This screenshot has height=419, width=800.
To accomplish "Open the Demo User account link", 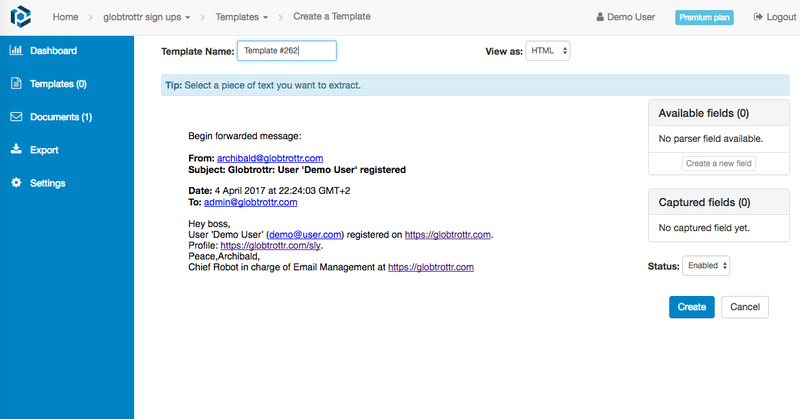I will [626, 17].
